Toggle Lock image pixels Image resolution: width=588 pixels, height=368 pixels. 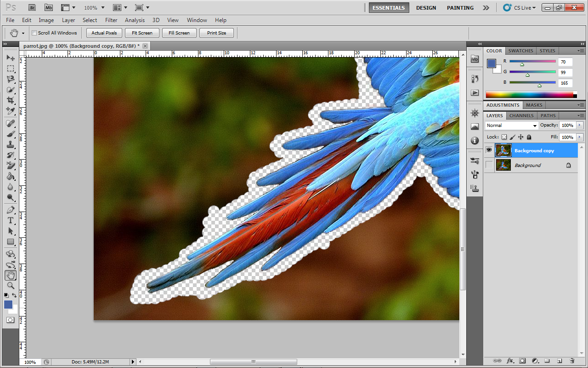click(512, 137)
